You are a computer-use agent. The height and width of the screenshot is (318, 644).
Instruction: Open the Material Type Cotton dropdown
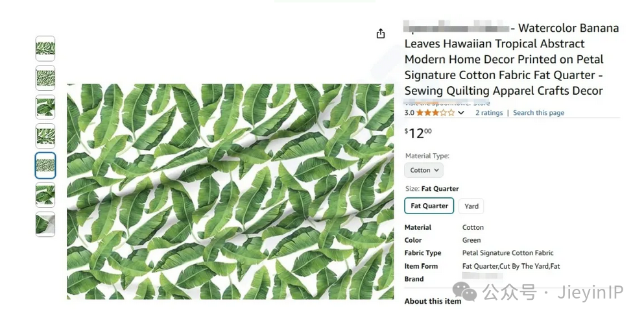(424, 170)
